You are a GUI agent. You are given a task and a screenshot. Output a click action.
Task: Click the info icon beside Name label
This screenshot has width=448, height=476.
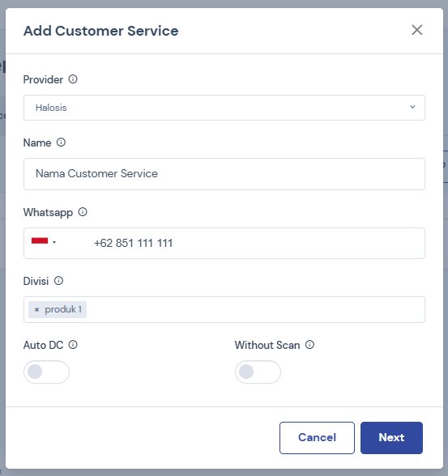(61, 142)
